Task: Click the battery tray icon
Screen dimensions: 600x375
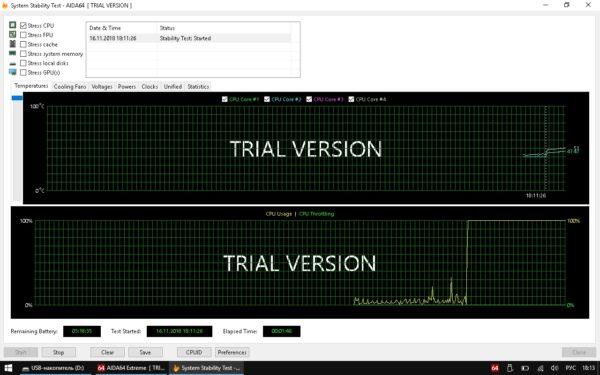Action: pos(525,368)
